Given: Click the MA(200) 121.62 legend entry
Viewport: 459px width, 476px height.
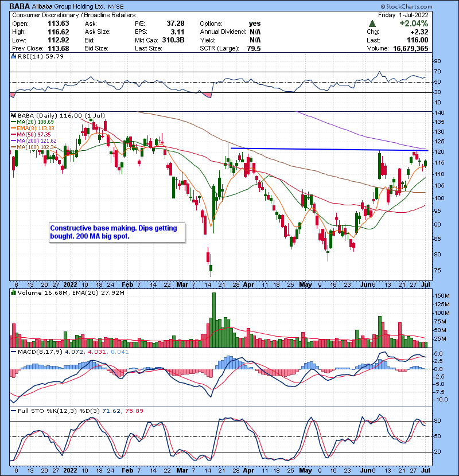Looking at the screenshot, I should (x=34, y=141).
